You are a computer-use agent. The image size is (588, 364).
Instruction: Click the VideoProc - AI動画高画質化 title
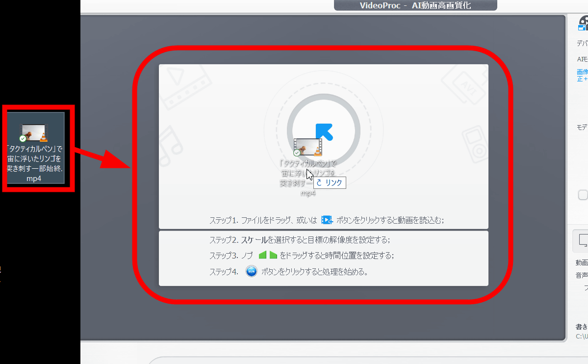pyautogui.click(x=415, y=5)
